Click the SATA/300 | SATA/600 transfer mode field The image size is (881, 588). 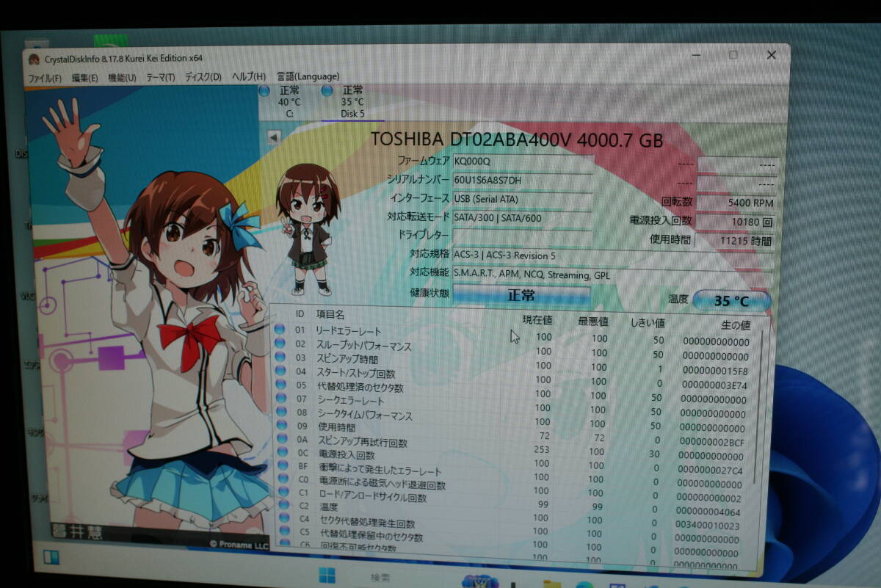(x=522, y=219)
